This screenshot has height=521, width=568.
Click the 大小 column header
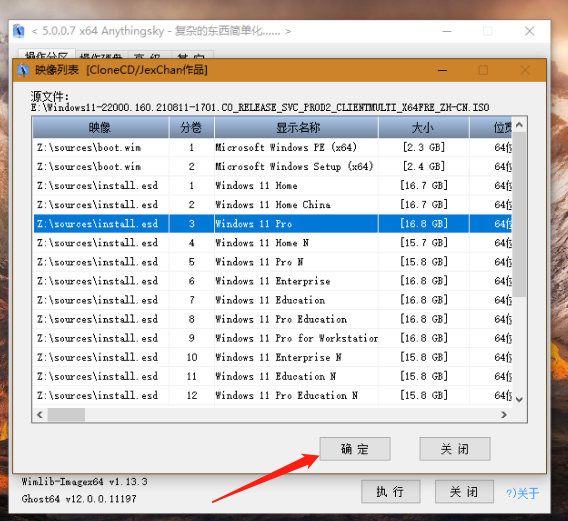(x=423, y=128)
